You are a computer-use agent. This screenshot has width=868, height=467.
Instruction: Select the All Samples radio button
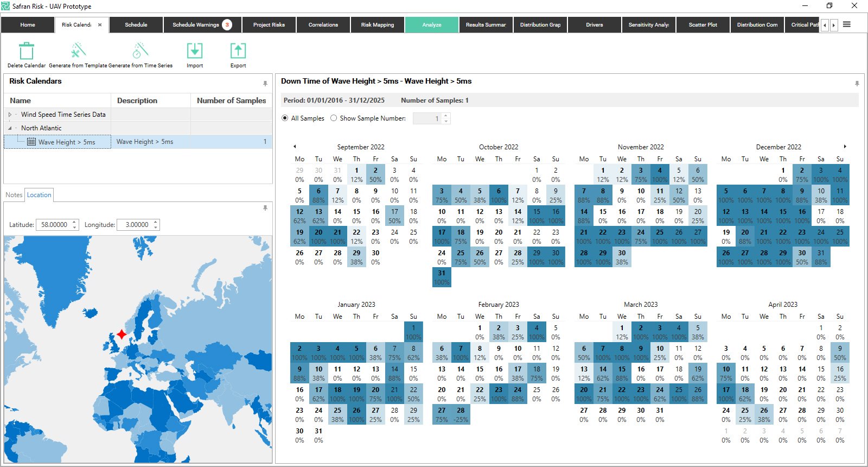[x=285, y=118]
